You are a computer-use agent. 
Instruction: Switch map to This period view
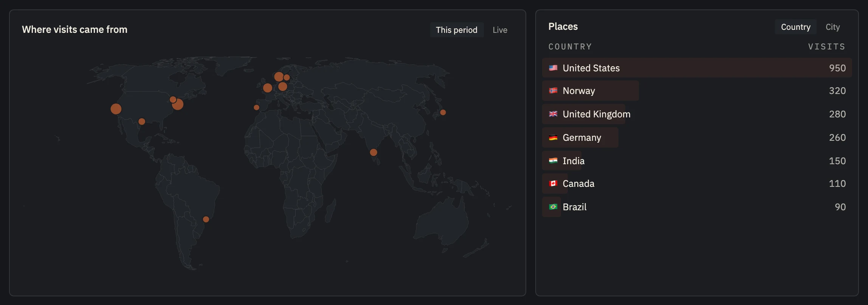(x=457, y=30)
